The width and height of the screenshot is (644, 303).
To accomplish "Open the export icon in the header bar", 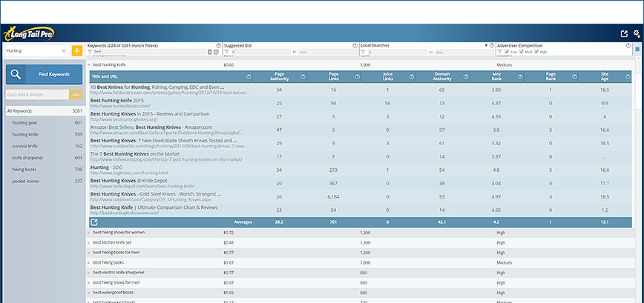I will [x=624, y=34].
